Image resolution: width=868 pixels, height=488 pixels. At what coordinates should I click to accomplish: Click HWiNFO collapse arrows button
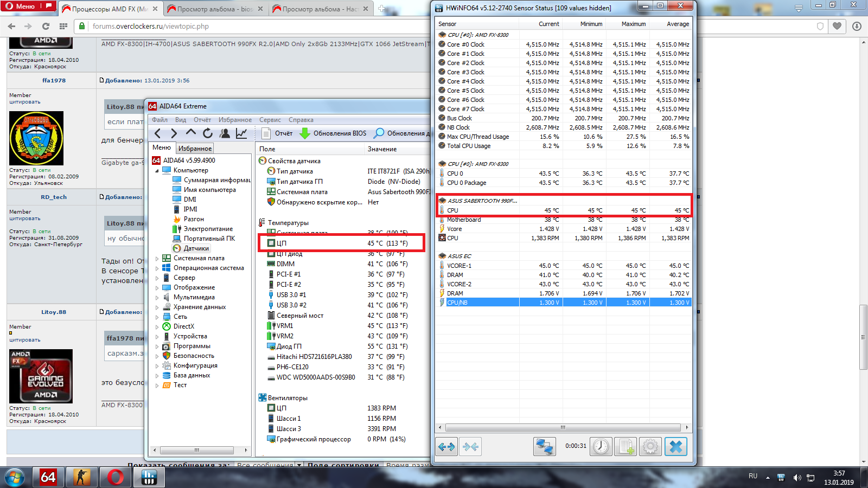point(470,447)
